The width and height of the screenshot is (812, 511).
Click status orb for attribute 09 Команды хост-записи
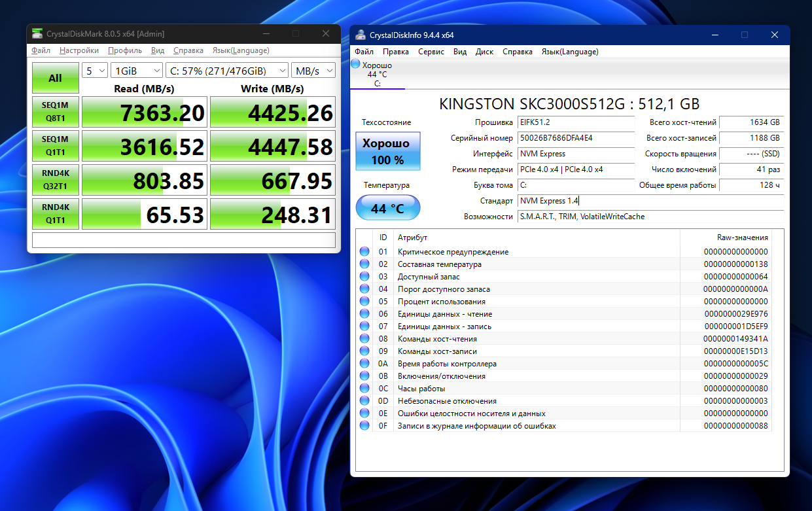(364, 351)
